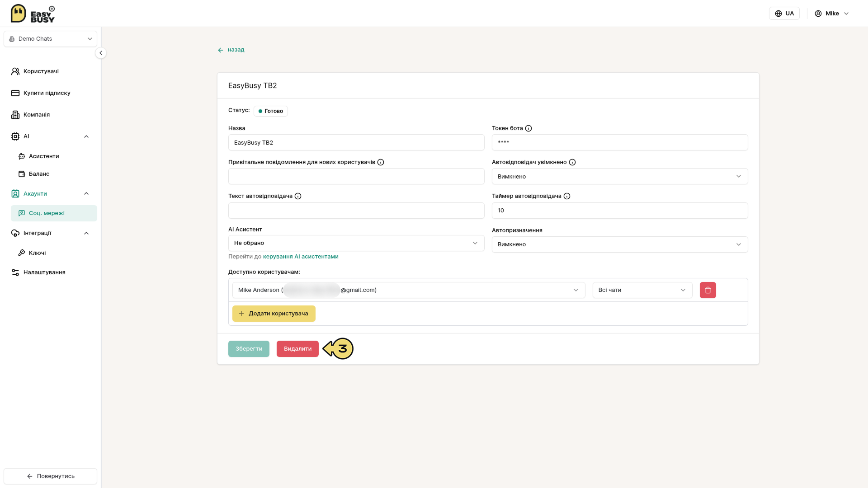Click the назад link
868x488 pixels.
pyautogui.click(x=236, y=50)
